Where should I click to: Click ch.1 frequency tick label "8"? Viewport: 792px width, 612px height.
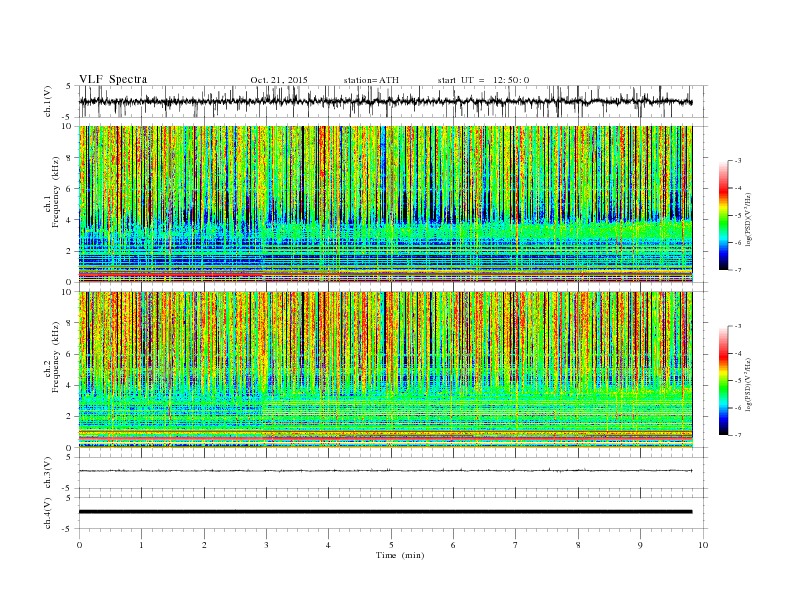70,158
